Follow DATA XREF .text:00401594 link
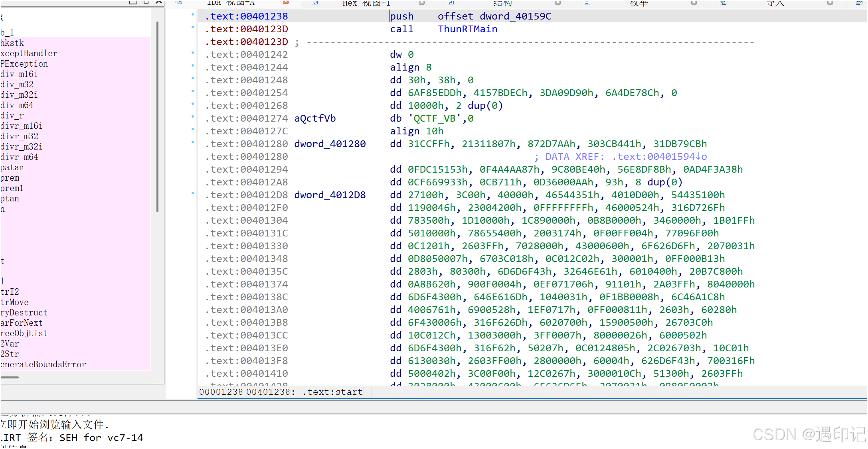The width and height of the screenshot is (868, 449). (659, 157)
